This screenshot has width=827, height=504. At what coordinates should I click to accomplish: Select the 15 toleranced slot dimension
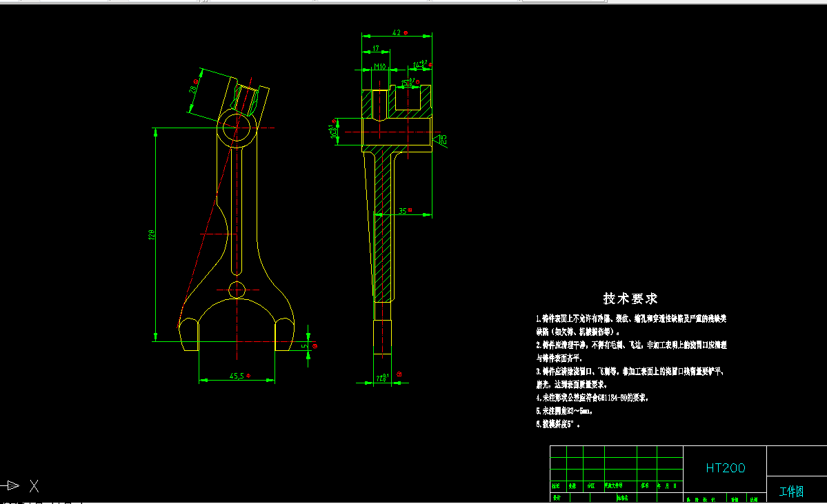pyautogui.click(x=408, y=83)
